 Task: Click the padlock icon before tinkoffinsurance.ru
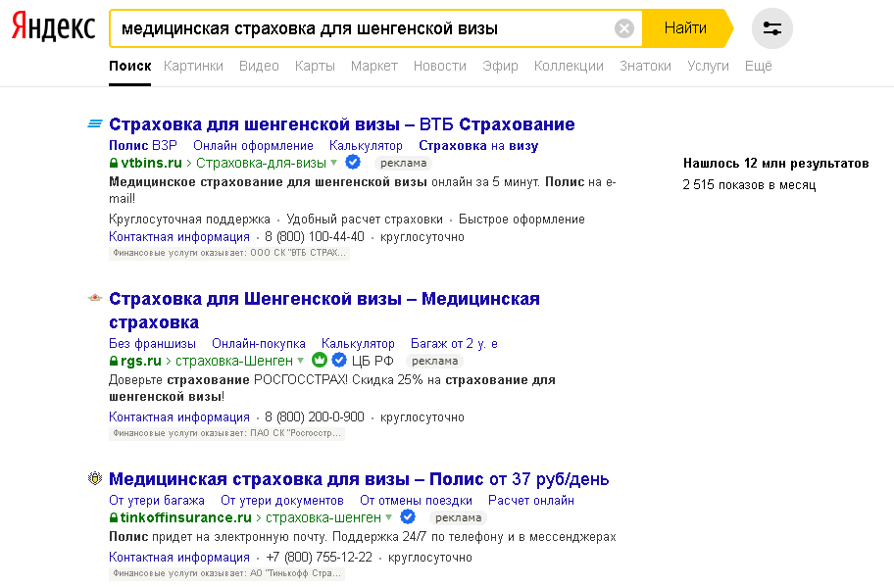coord(114,517)
